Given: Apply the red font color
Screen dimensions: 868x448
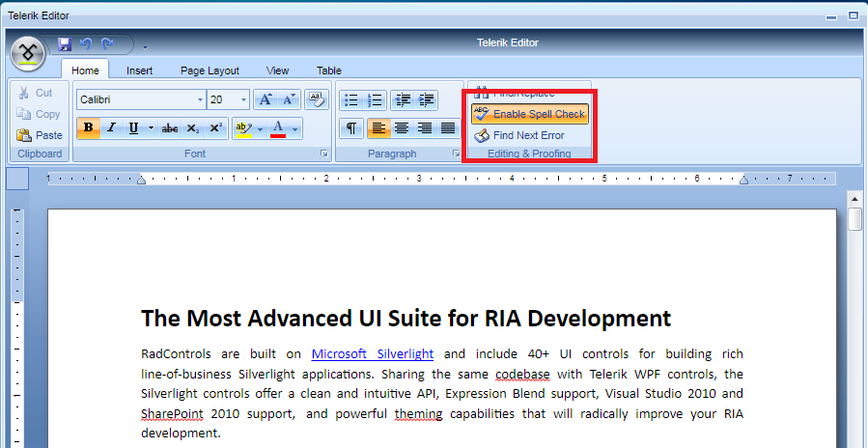Looking at the screenshot, I should pos(278,127).
